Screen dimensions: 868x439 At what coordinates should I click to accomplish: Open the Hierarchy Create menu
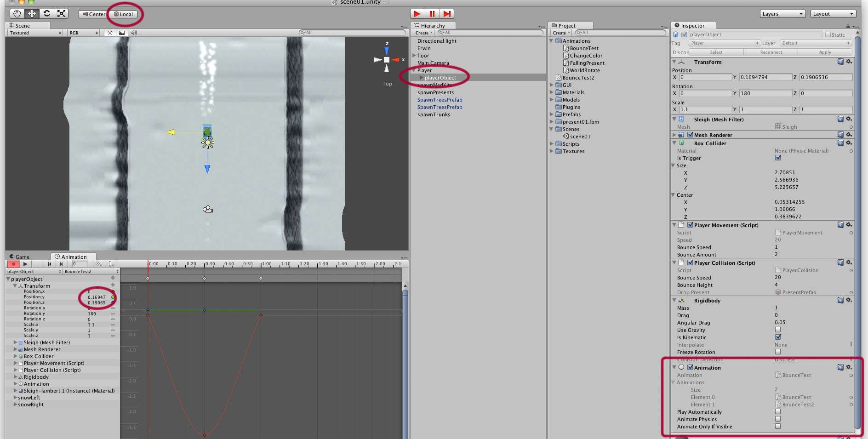coord(423,33)
